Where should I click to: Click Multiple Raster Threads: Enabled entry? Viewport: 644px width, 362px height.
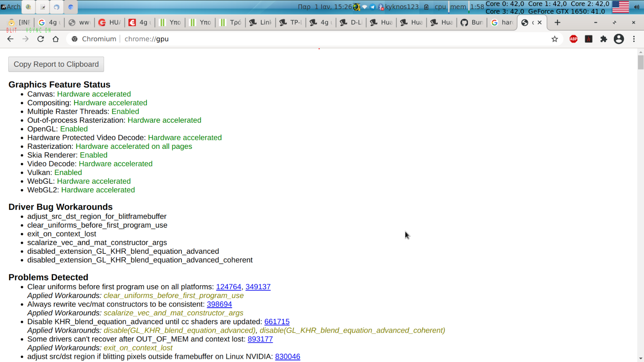[x=83, y=111]
